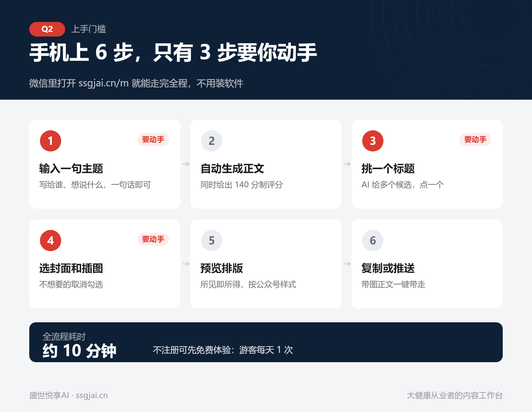The image size is (532, 412).
Task: Click the 约 10 分钟 figure
Action: 79,351
